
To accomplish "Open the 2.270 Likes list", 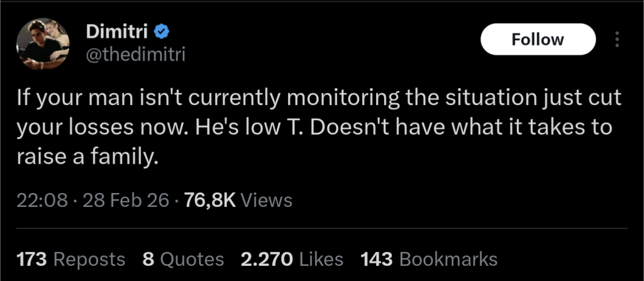I will [x=292, y=259].
